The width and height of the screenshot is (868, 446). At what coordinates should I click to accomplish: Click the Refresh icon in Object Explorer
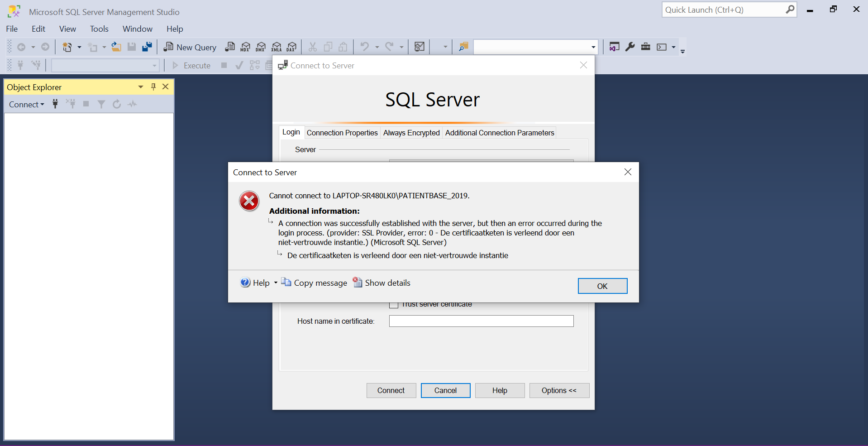tap(117, 104)
